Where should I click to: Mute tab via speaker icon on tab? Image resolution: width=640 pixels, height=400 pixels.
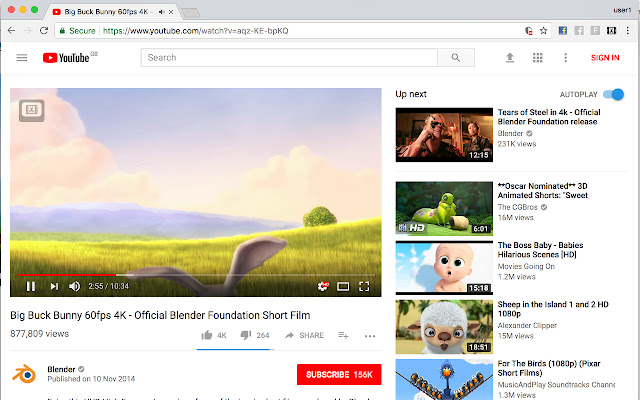pos(162,12)
